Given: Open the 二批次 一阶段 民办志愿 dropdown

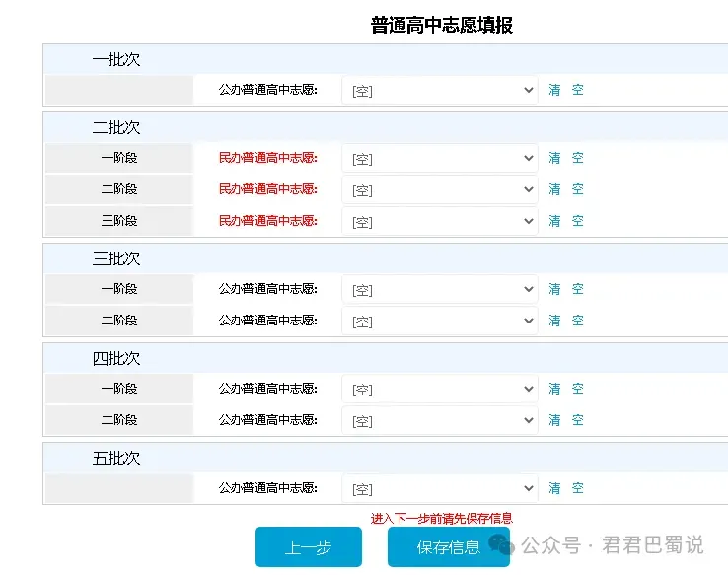Looking at the screenshot, I should (440, 158).
